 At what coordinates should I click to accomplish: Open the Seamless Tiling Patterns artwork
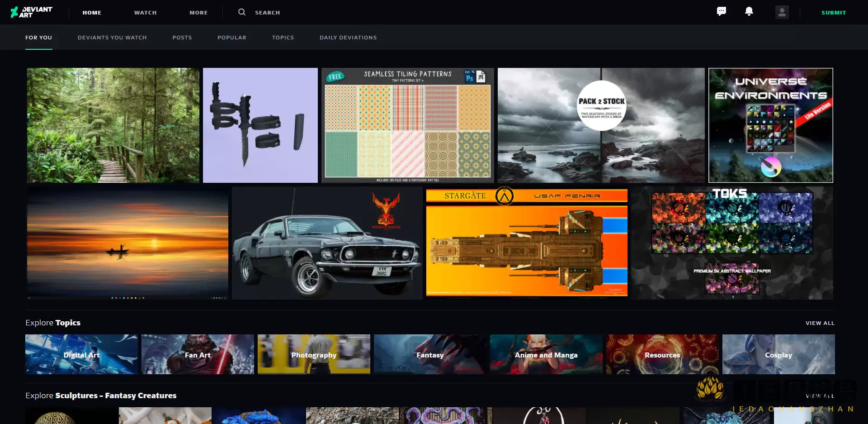(407, 125)
